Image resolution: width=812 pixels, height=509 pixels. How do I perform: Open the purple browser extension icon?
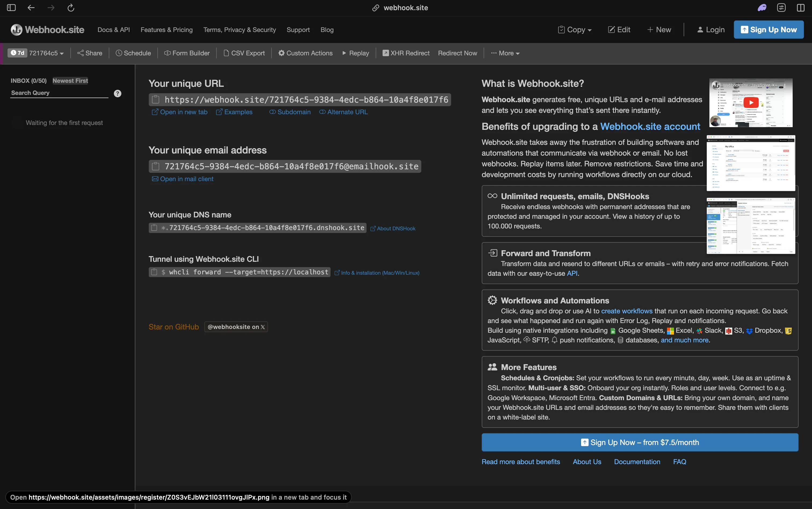(x=762, y=8)
